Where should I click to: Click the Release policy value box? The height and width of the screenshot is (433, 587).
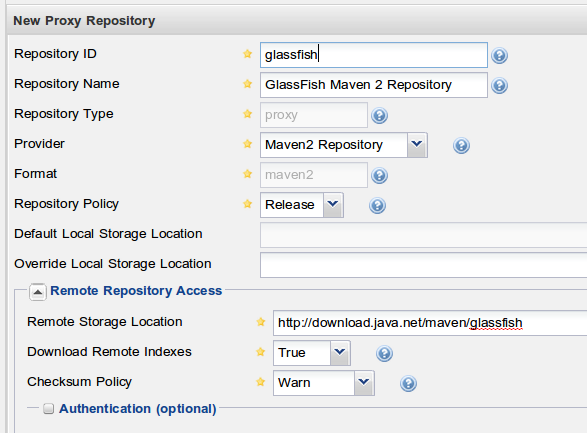(292, 205)
